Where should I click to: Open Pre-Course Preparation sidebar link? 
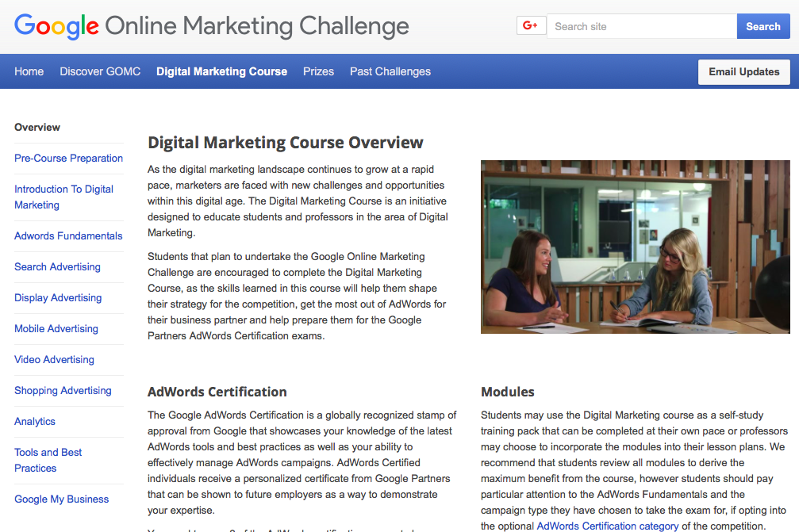point(69,159)
